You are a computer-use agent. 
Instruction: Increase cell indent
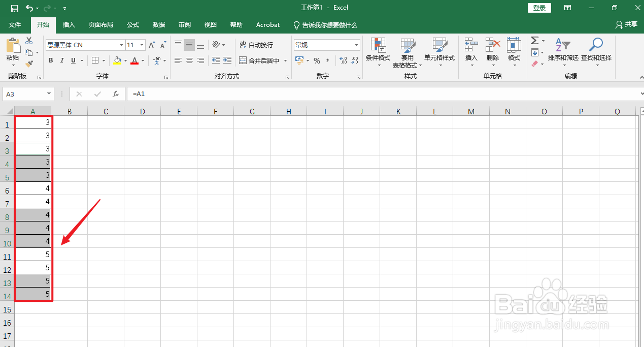[228, 60]
